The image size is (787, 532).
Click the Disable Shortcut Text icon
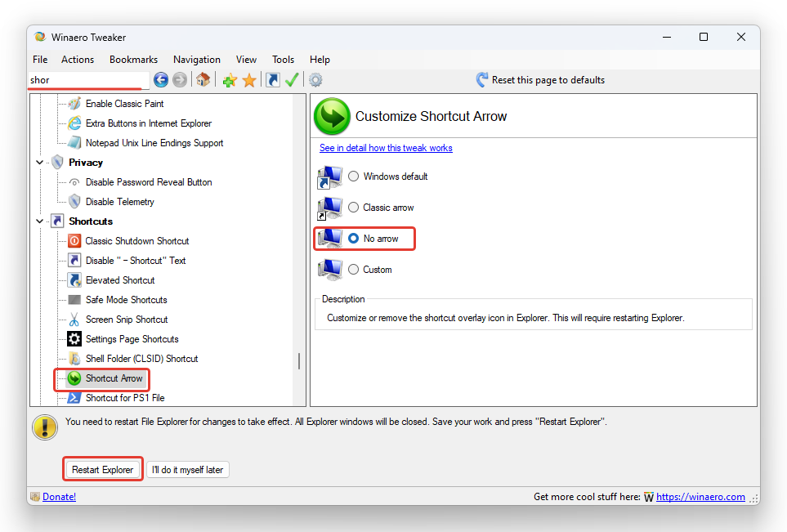click(74, 261)
